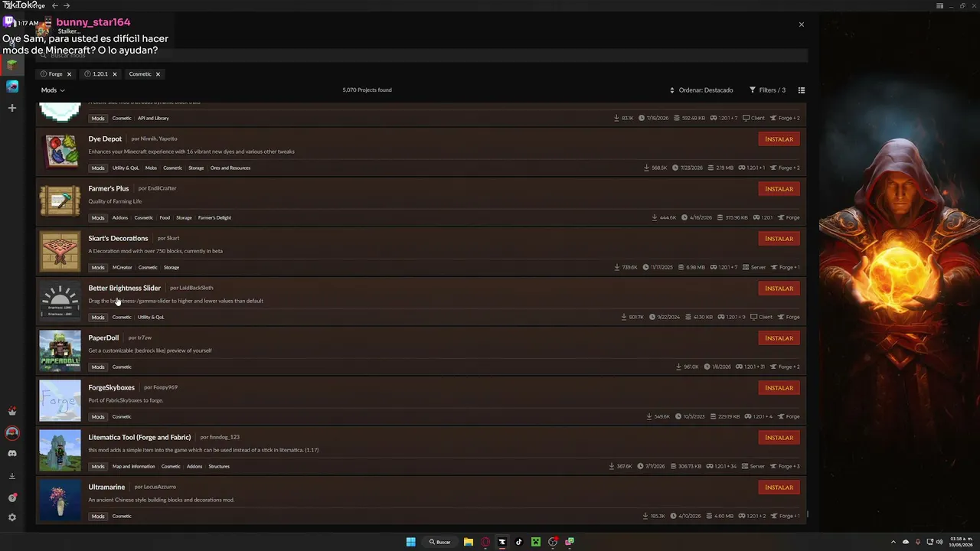Remove the 1.20.1 version filter chip
The width and height of the screenshot is (980, 551).
coord(115,74)
